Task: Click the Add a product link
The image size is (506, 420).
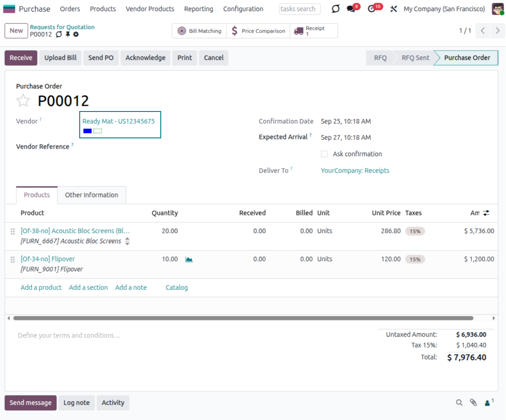Action: (41, 287)
